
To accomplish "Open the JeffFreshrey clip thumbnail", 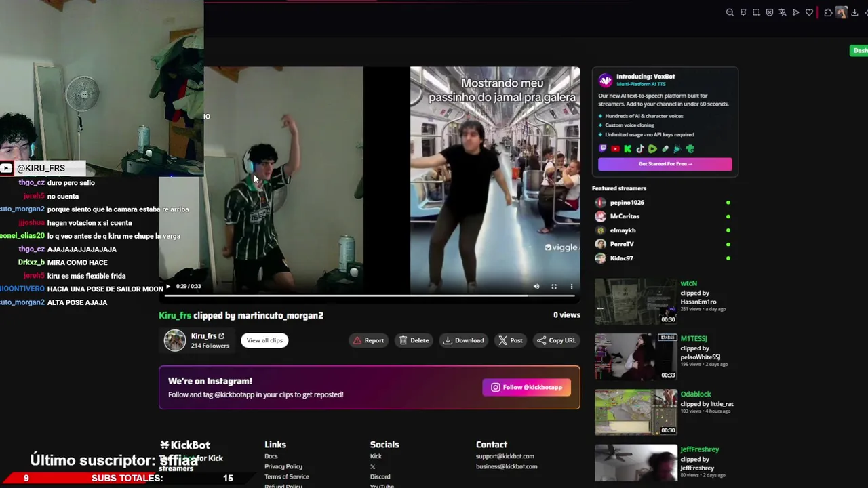I will pyautogui.click(x=635, y=464).
